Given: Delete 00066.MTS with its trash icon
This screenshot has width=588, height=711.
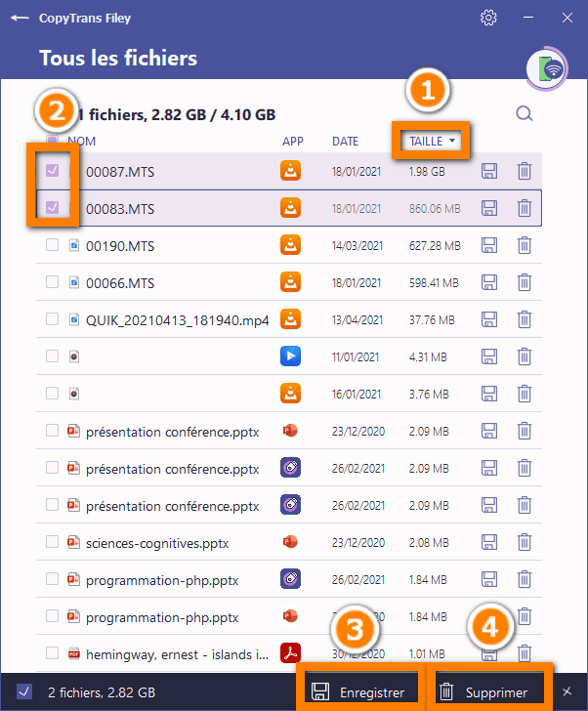Looking at the screenshot, I should [525, 282].
